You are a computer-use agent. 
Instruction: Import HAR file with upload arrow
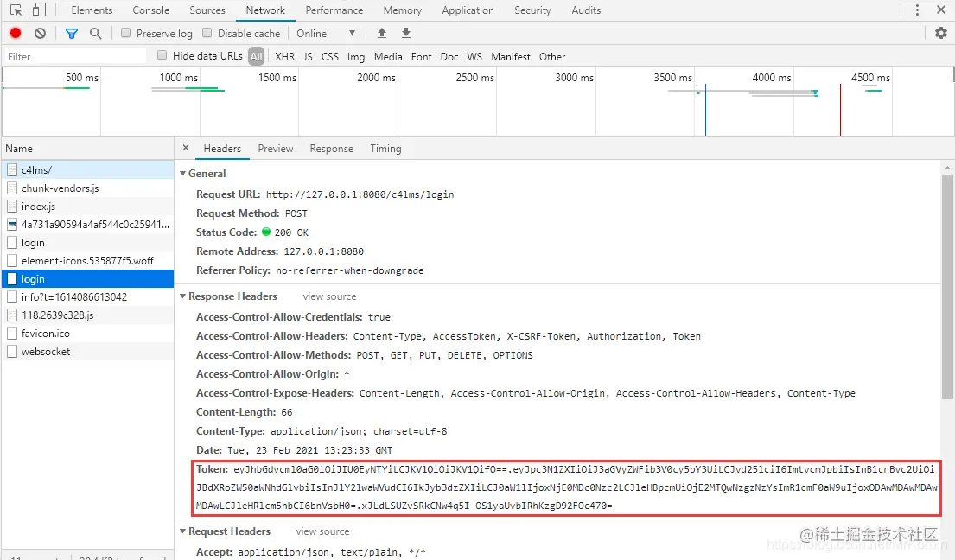coord(382,33)
